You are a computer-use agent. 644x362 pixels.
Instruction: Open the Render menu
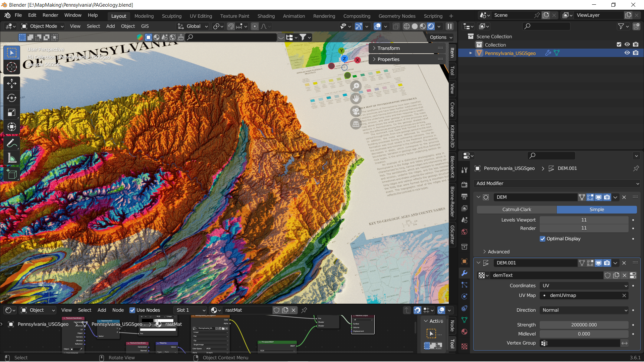50,15
